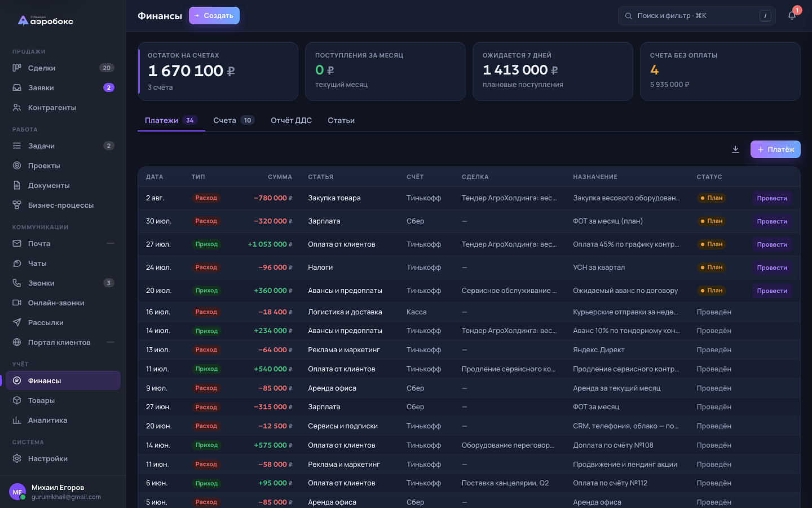Viewport: 812px width, 508px height.
Task: Click Провести for Налоги payment
Action: (772, 268)
